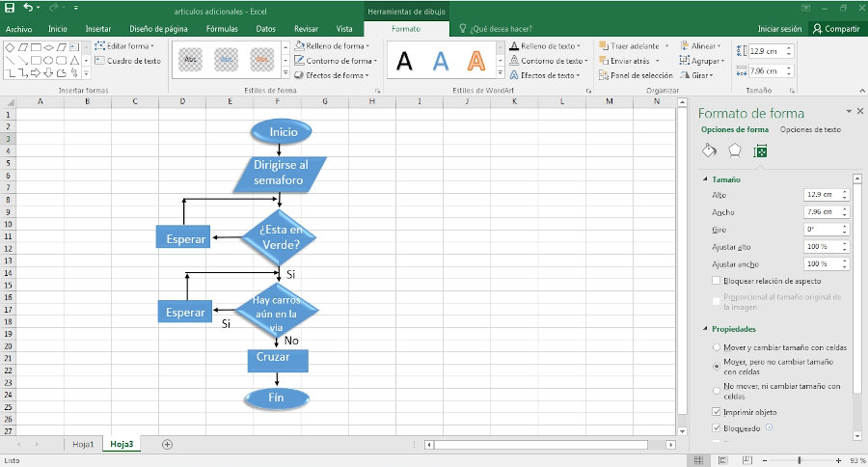Switch to Revisar ribbon tab
The height and width of the screenshot is (467, 868).
[306, 29]
